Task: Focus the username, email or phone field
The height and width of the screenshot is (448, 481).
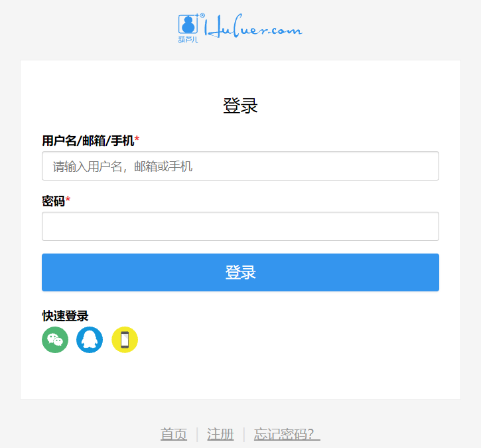Action: pos(240,166)
